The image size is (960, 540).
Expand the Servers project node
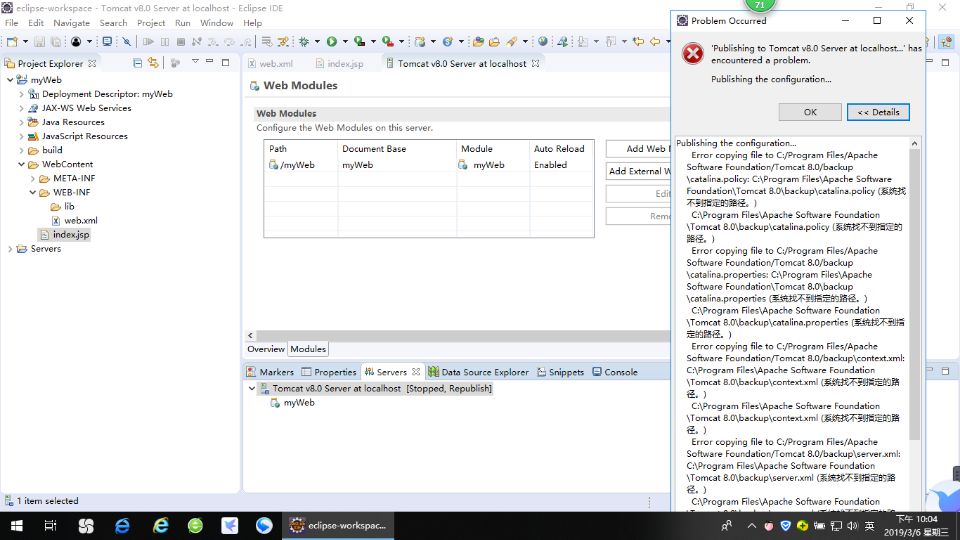[x=10, y=249]
